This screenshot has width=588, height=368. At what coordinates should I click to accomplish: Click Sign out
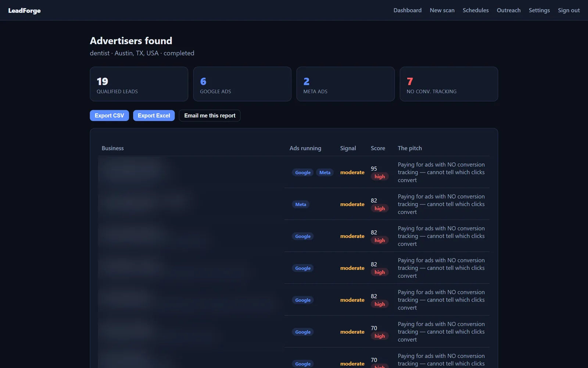click(569, 10)
